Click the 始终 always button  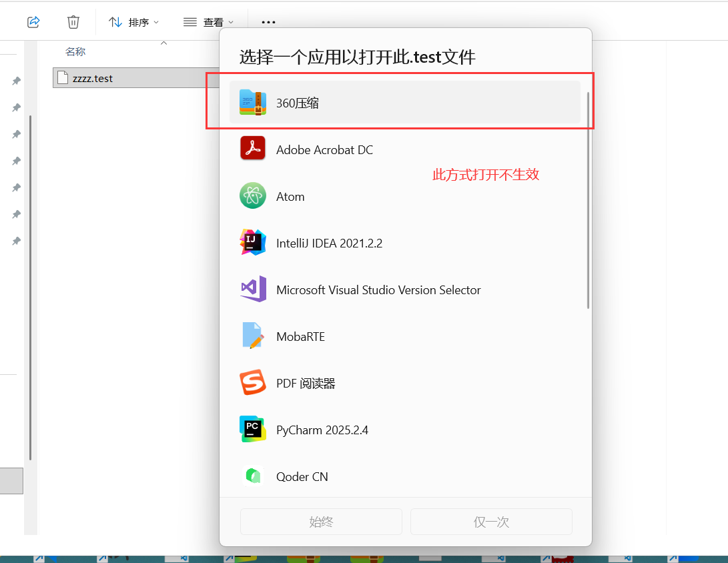[x=321, y=522]
